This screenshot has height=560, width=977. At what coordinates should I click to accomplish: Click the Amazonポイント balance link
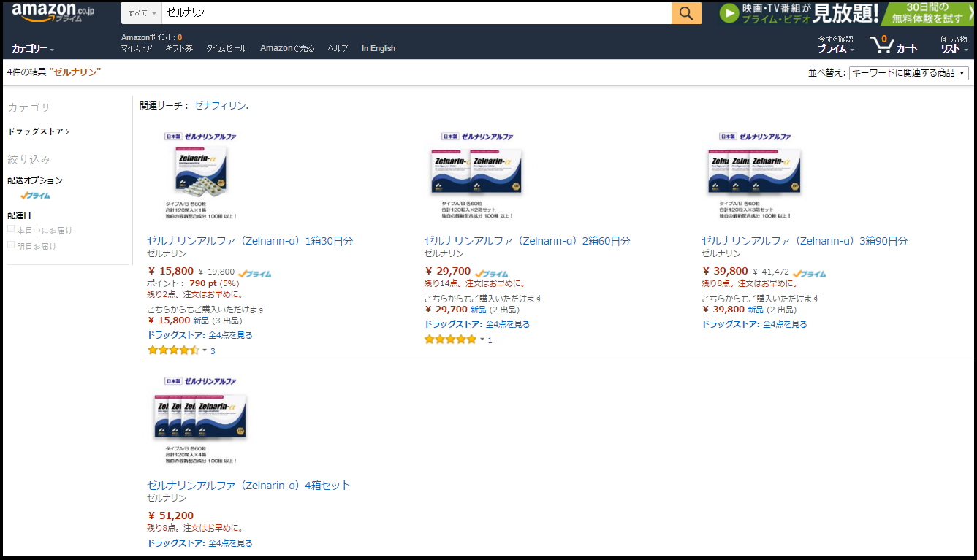tap(151, 37)
